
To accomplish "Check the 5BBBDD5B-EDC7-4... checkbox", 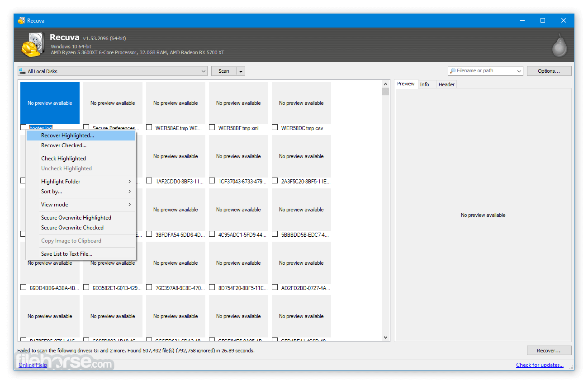I will coord(275,234).
